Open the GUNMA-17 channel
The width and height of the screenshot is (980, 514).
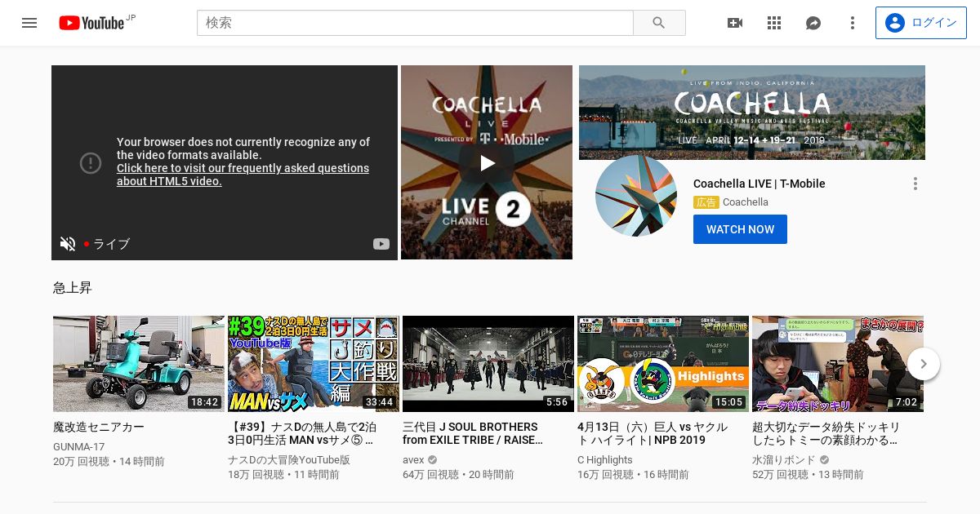[79, 447]
